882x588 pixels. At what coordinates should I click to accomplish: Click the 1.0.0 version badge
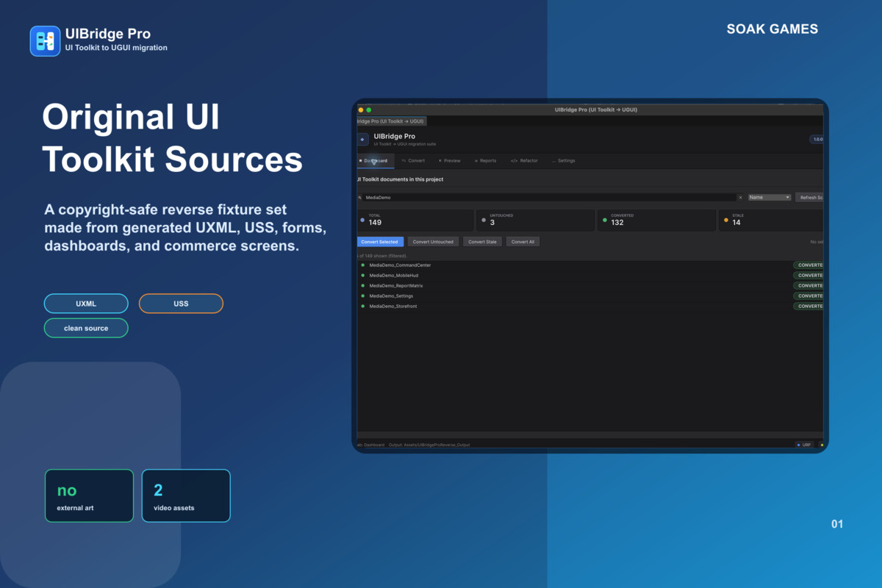coord(817,139)
